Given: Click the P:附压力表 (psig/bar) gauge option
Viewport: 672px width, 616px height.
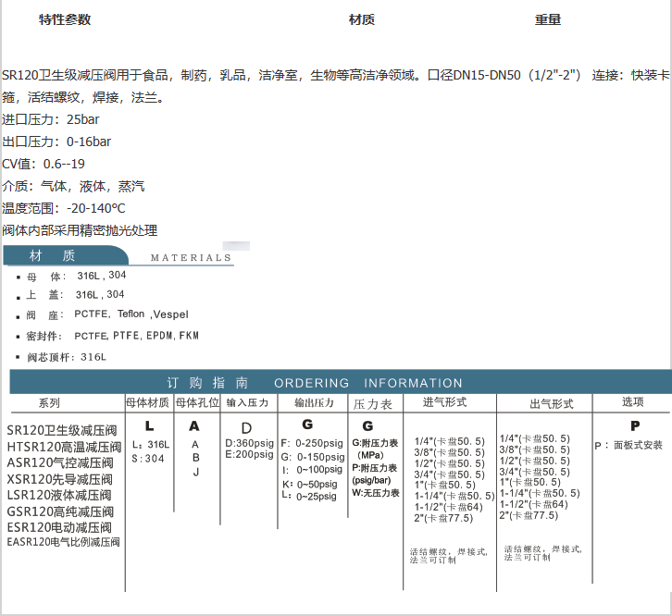Looking at the screenshot, I should (x=375, y=474).
